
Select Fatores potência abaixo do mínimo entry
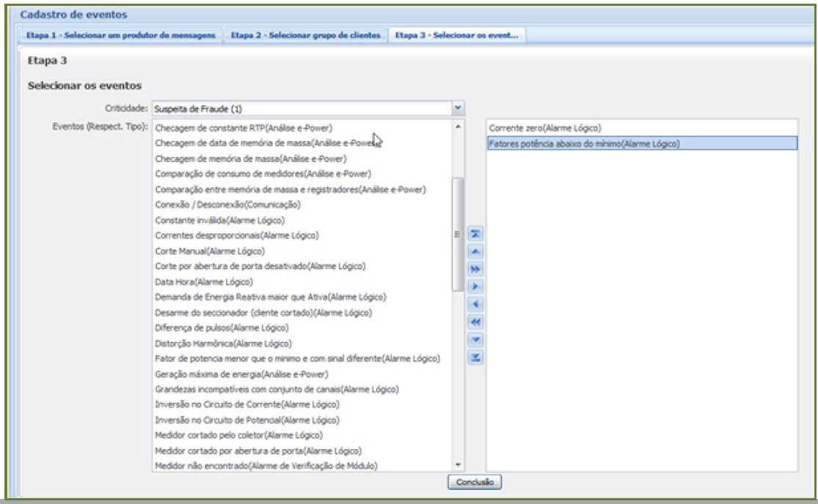(584, 144)
